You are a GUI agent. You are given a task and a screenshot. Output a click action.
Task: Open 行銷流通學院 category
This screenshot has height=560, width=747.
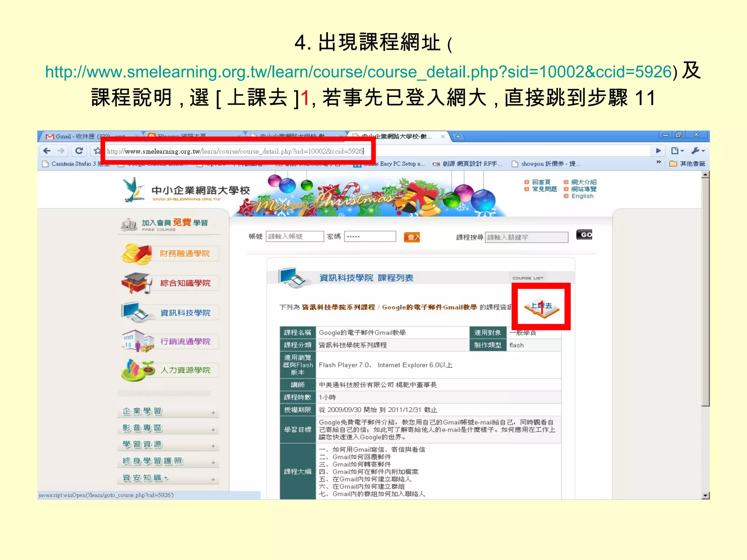(x=170, y=342)
